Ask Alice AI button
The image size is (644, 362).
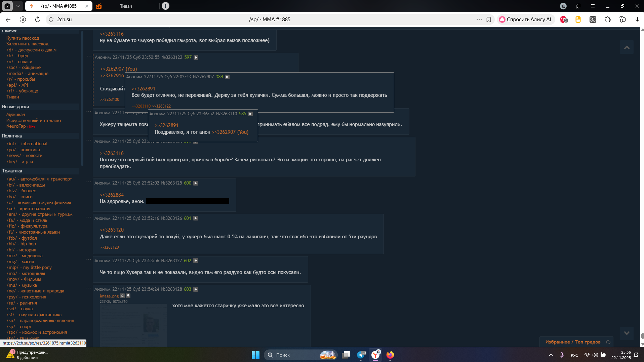coord(525,19)
